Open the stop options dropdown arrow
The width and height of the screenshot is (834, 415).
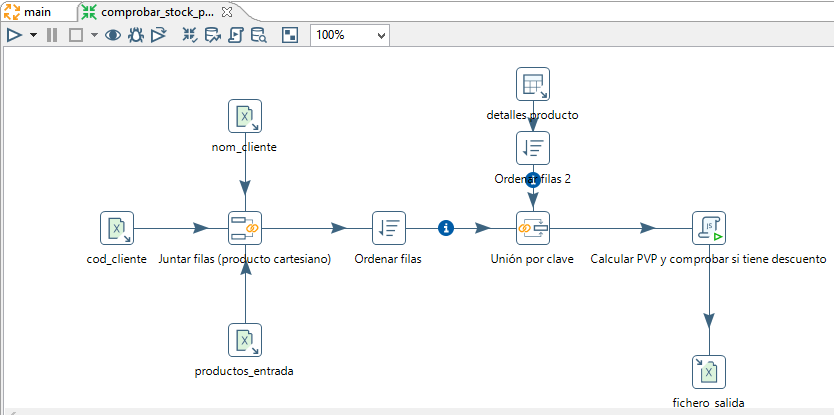[94, 36]
